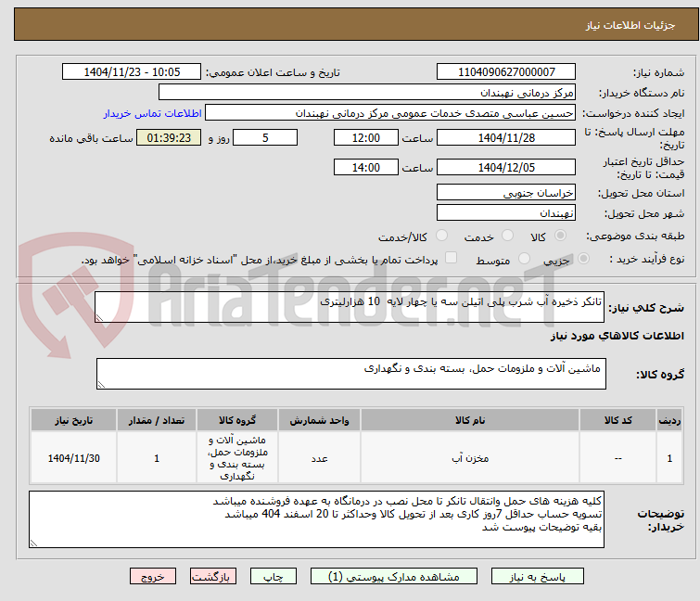Select the متوسط purchase type radio
Image resolution: width=700 pixels, height=601 pixels.
pyautogui.click(x=524, y=259)
